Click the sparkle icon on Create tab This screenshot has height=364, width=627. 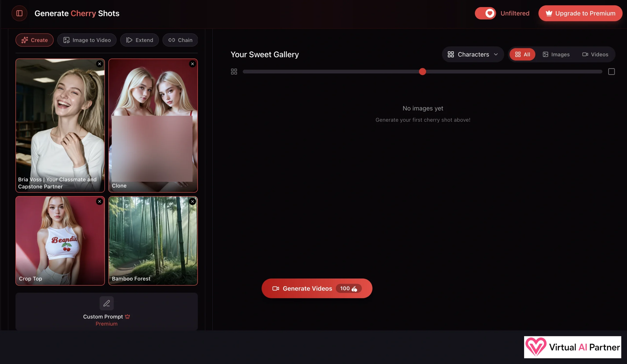[25, 40]
